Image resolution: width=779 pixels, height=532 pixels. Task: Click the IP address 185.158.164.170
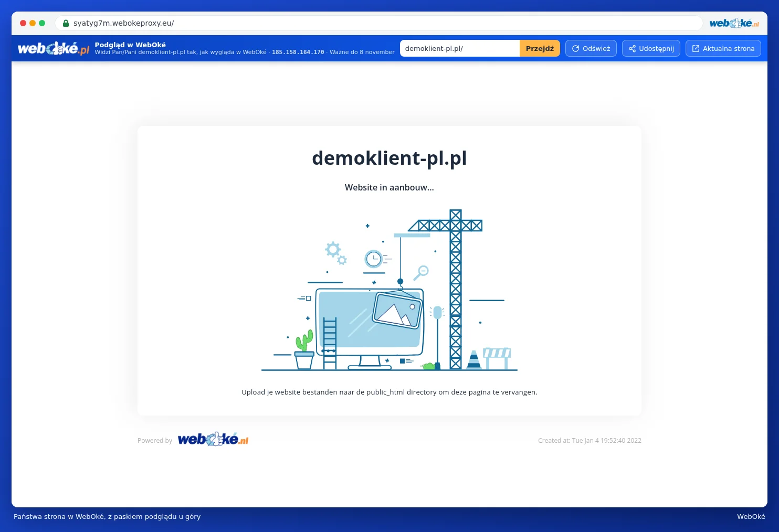point(298,52)
